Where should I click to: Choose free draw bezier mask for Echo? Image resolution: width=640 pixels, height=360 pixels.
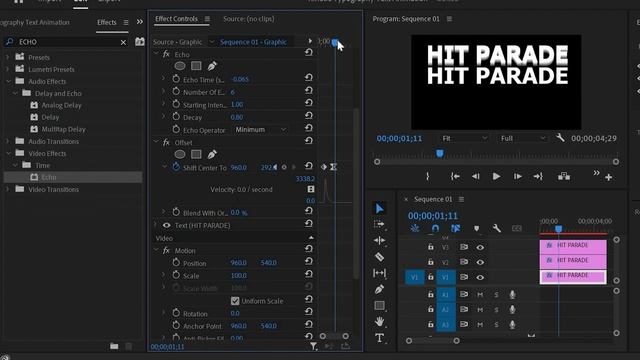tap(212, 66)
